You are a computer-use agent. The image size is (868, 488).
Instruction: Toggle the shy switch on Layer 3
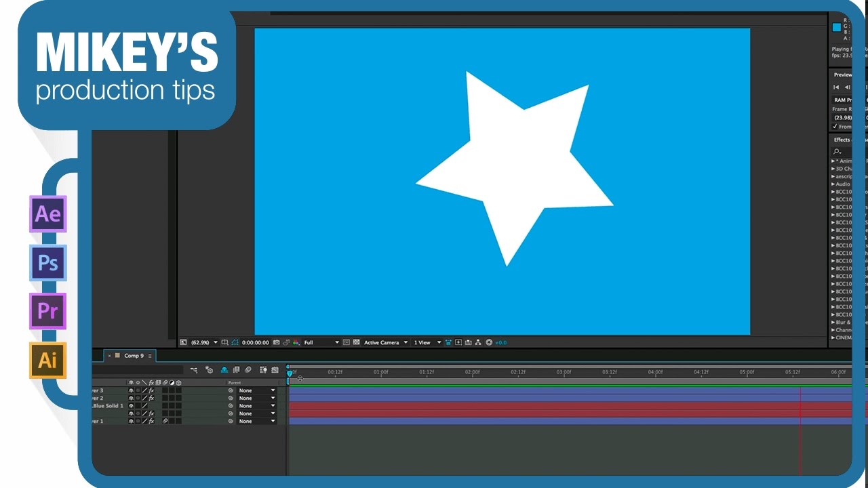(131, 390)
